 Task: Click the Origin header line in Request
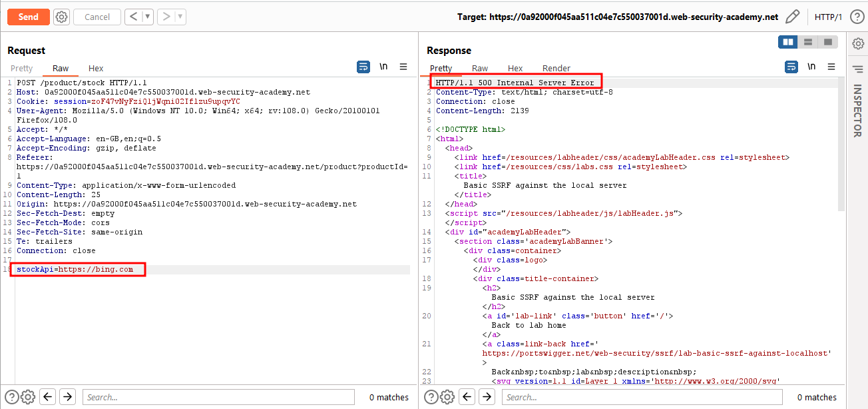(x=186, y=204)
